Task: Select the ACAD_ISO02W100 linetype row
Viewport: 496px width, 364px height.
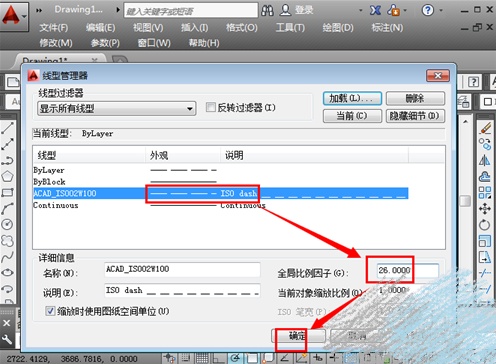Action: click(221, 193)
